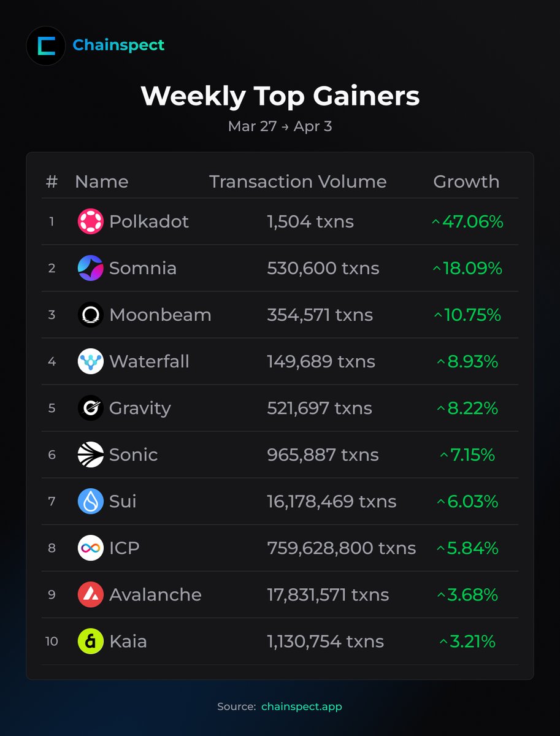Sort by Transaction Volume column header

coord(297,182)
